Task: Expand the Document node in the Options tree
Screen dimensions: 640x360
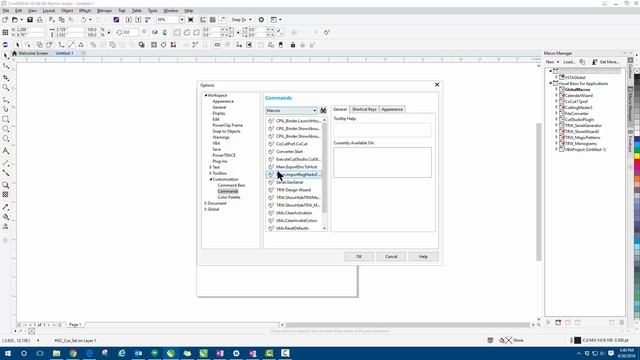Action: point(206,203)
